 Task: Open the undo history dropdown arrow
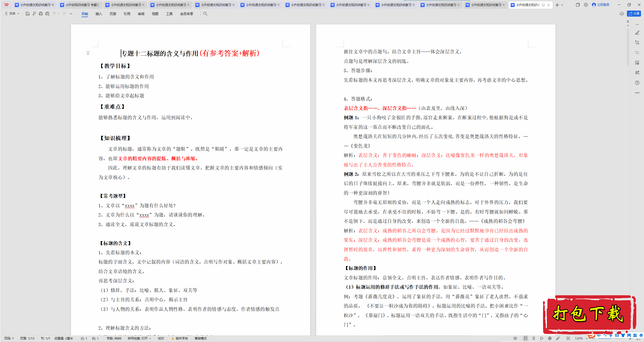pyautogui.click(x=58, y=14)
